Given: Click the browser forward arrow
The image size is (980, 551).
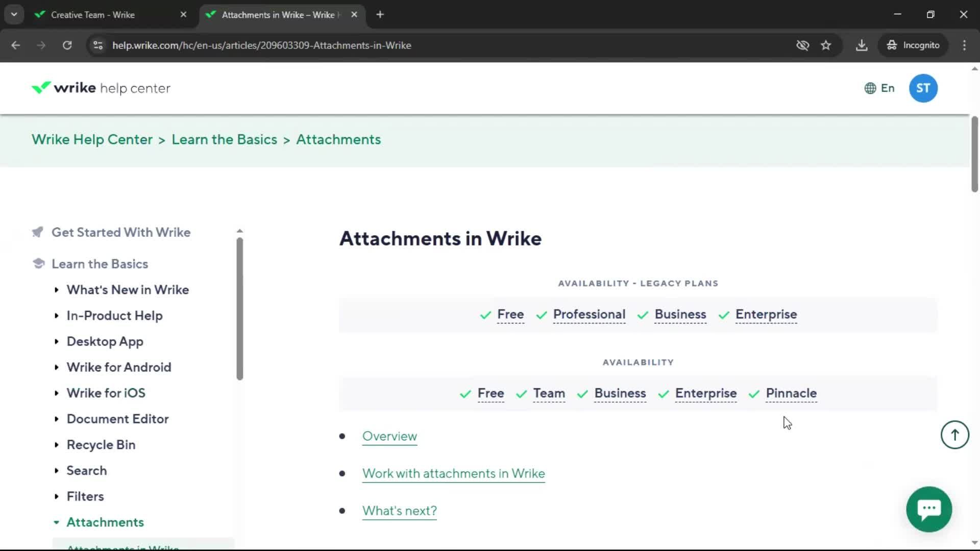Looking at the screenshot, I should pyautogui.click(x=41, y=45).
